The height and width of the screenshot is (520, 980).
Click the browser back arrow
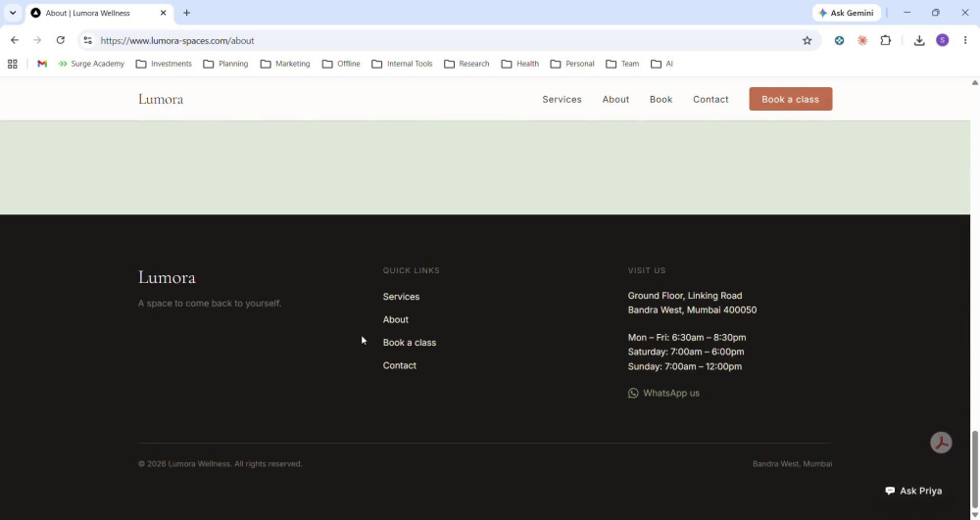tap(15, 40)
